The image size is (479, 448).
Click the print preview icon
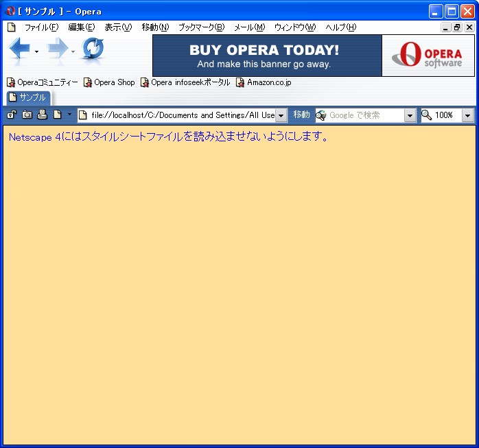[x=42, y=115]
